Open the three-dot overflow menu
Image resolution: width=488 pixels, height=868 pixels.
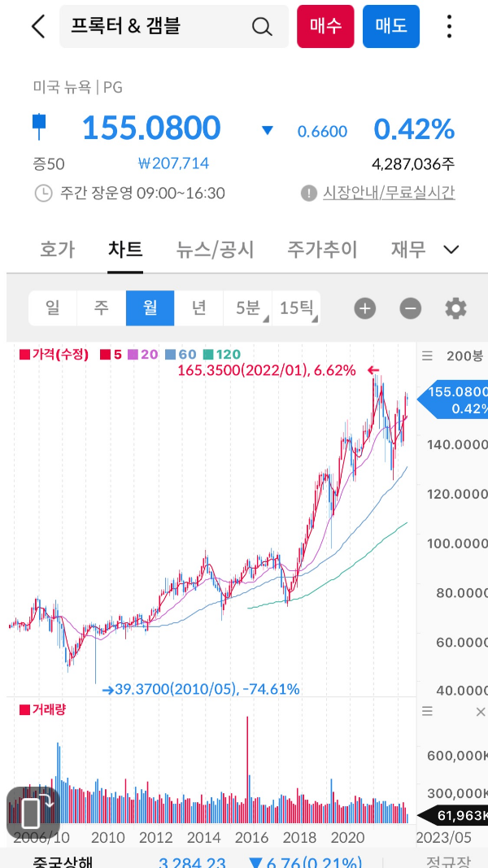pyautogui.click(x=448, y=26)
